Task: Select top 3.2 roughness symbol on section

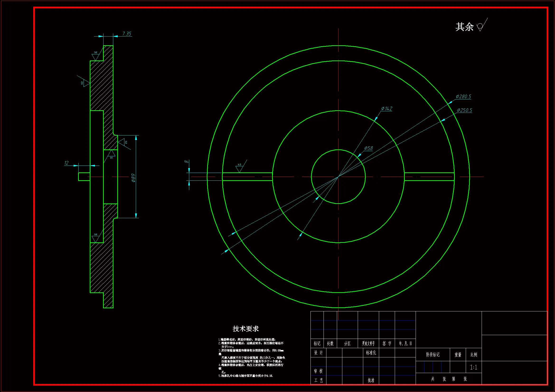Action: [x=95, y=56]
